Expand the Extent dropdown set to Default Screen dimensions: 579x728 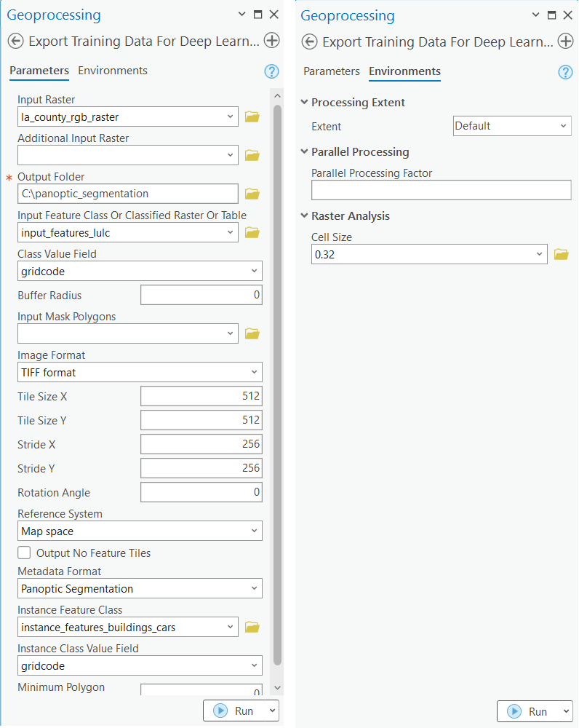(512, 126)
